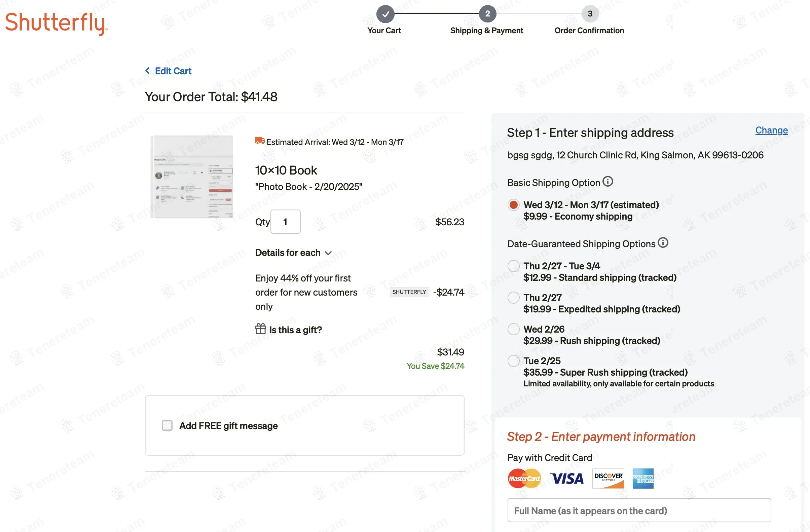Check the Add FREE gift message box
This screenshot has width=810, height=532.
[167, 425]
